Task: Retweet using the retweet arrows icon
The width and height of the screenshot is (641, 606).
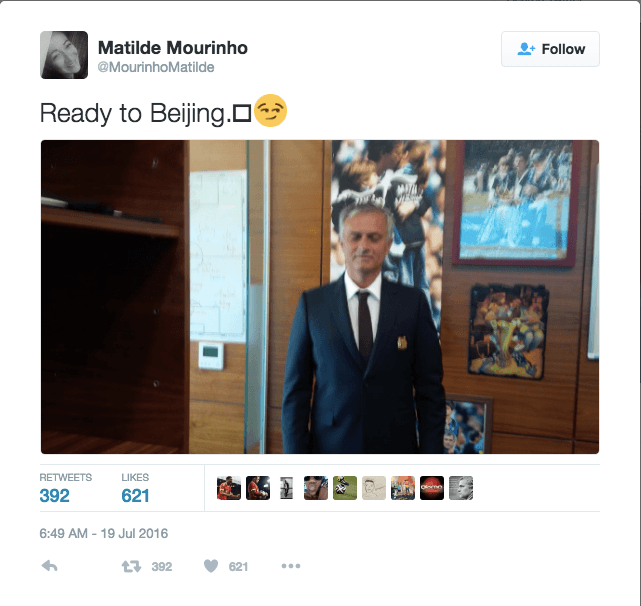Action: 131,566
